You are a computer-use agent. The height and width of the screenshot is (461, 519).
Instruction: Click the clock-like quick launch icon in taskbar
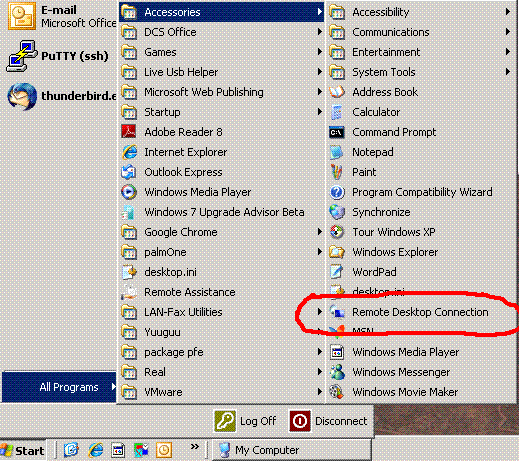(164, 450)
